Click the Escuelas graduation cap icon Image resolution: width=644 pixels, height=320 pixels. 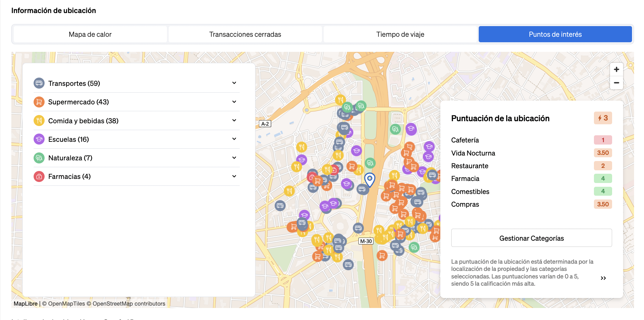(39, 139)
